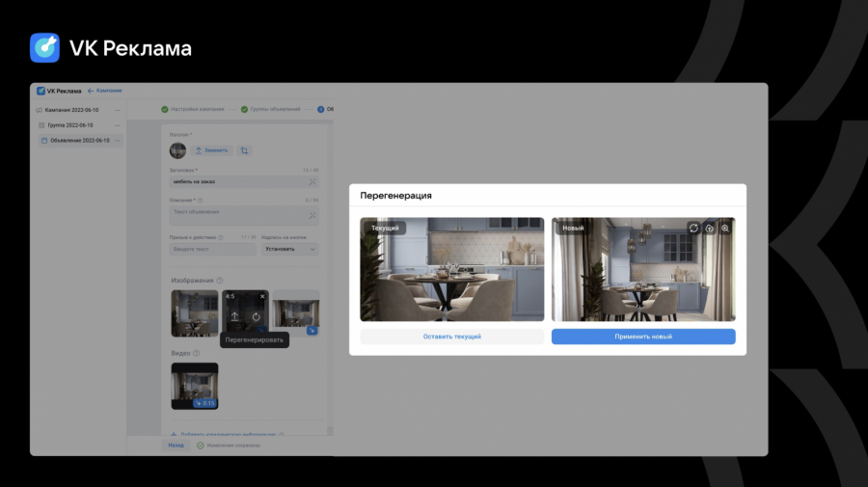This screenshot has height=487, width=868.
Task: Remove the 4:5 image with the X icon
Action: click(x=262, y=297)
